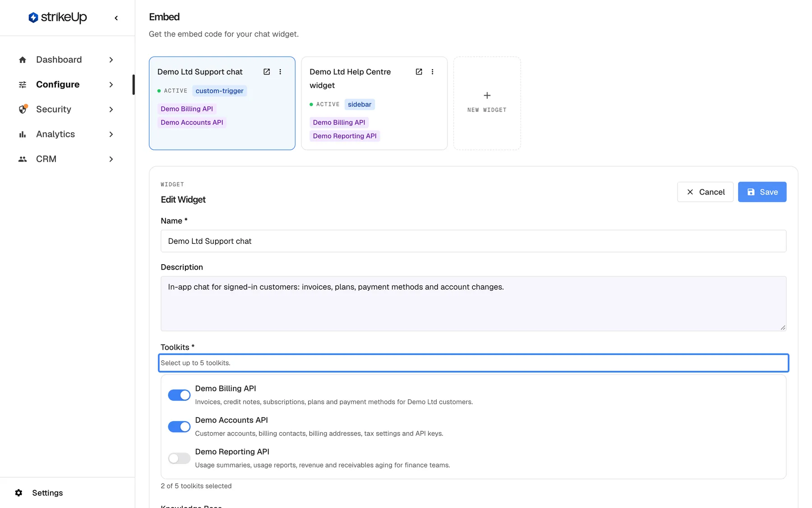Click the Configure sliders icon
Image resolution: width=812 pixels, height=508 pixels.
coord(23,84)
